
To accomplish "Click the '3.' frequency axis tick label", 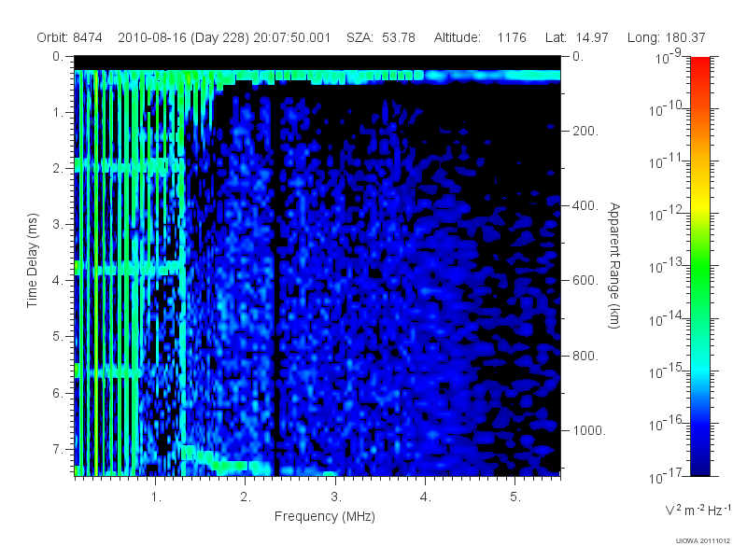I will coord(336,497).
